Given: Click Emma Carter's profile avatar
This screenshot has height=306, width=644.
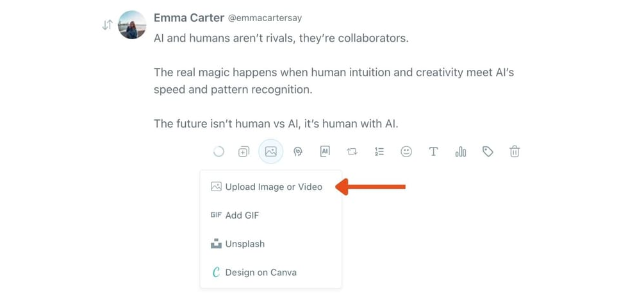Looking at the screenshot, I should (132, 25).
